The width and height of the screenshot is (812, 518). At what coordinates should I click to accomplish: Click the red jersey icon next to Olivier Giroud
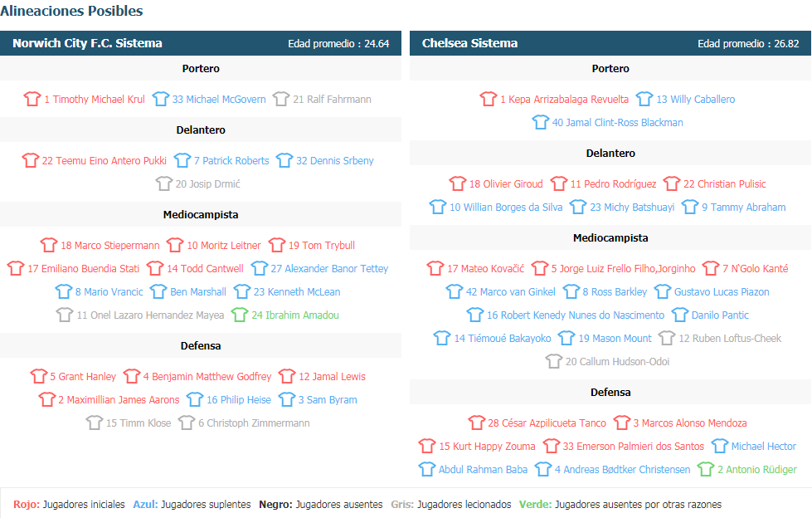(x=458, y=183)
